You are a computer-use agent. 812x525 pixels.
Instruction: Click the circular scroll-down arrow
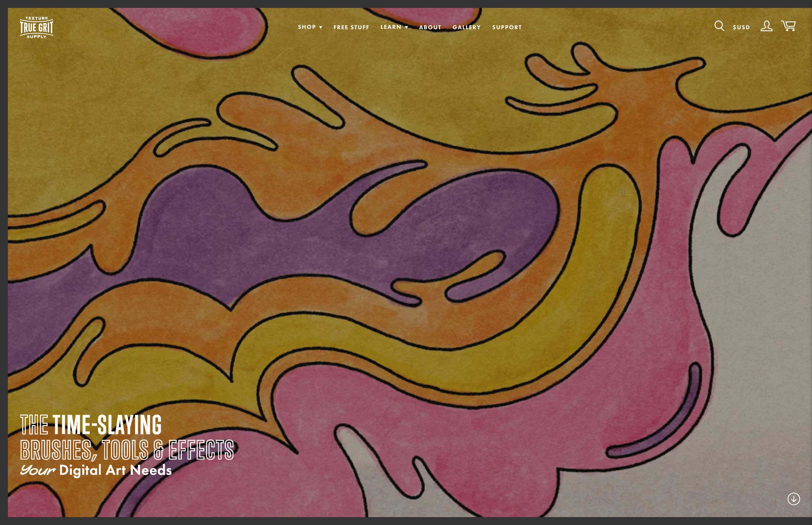[794, 499]
